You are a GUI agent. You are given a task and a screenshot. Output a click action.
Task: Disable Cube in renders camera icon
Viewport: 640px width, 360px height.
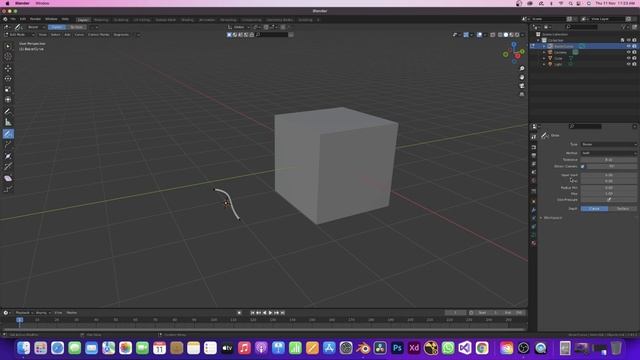coord(634,58)
